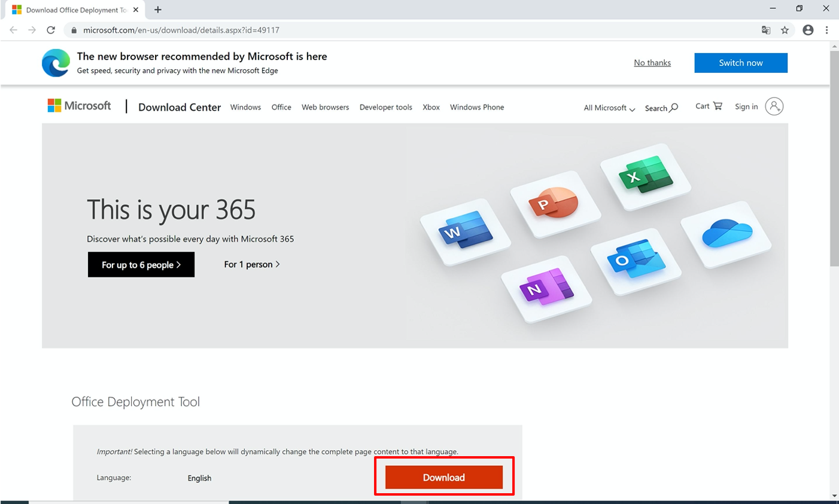Expand the All Microsoft dropdown
The image size is (839, 504).
[x=609, y=108]
